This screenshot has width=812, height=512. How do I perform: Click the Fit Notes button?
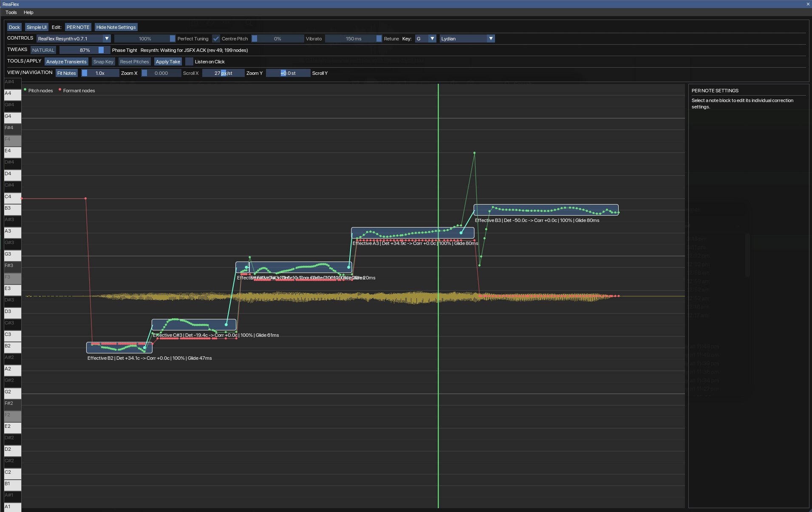coord(67,73)
